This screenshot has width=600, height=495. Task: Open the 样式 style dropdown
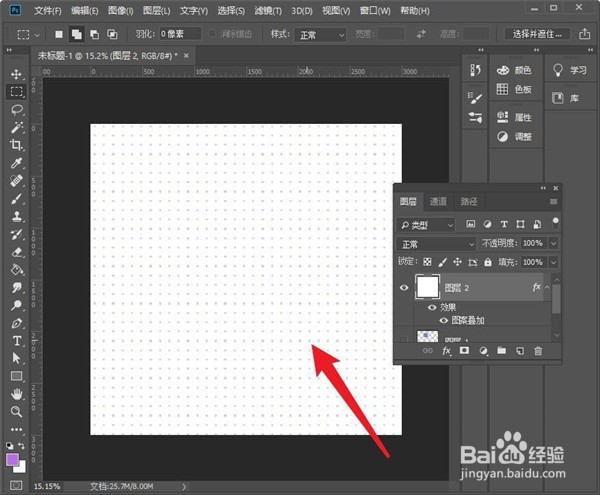click(320, 35)
